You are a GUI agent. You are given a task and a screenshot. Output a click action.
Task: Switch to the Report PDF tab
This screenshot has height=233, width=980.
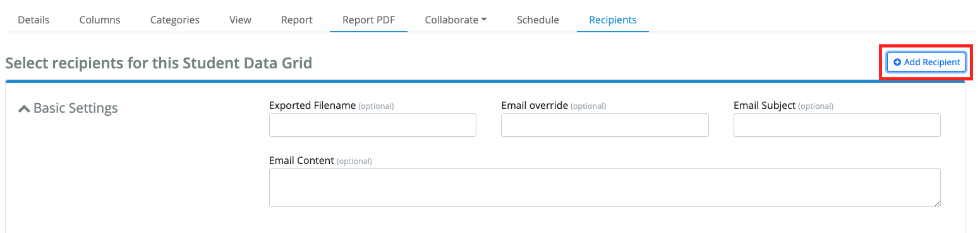[x=369, y=20]
